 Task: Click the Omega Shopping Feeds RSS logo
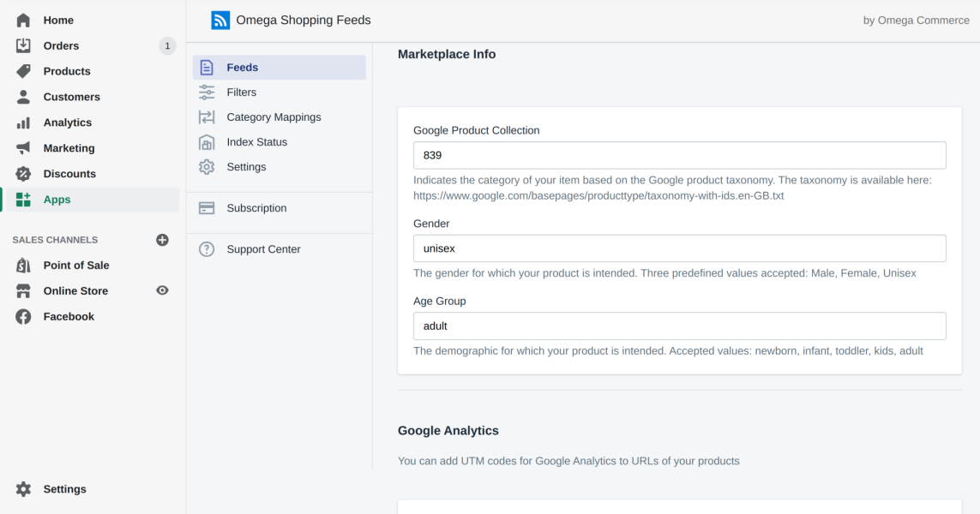coord(220,20)
